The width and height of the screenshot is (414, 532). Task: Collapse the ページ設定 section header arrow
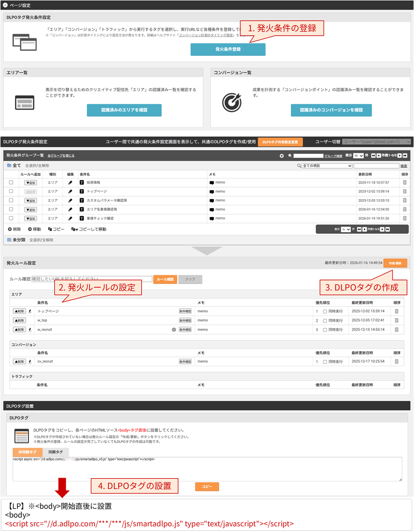coord(5,5)
